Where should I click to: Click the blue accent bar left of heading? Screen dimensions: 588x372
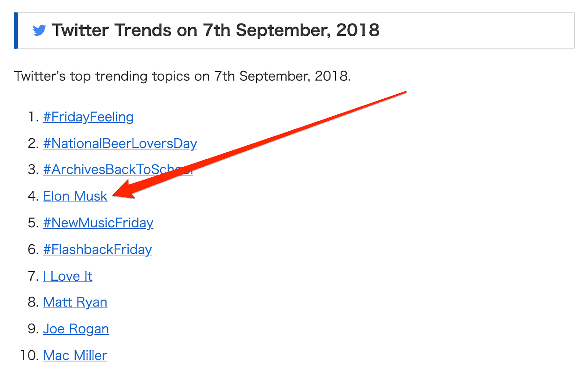pyautogui.click(x=16, y=31)
